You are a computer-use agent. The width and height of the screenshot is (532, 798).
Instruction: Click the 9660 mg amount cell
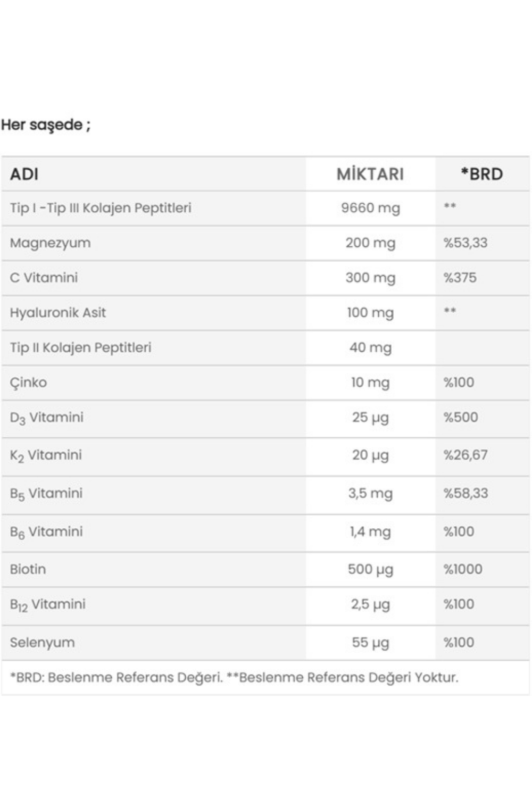click(370, 208)
